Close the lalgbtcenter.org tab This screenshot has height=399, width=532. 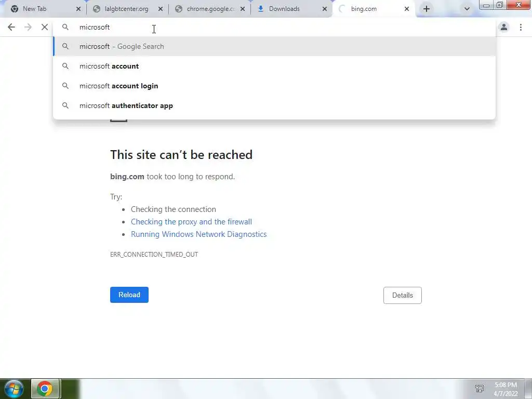click(x=161, y=9)
